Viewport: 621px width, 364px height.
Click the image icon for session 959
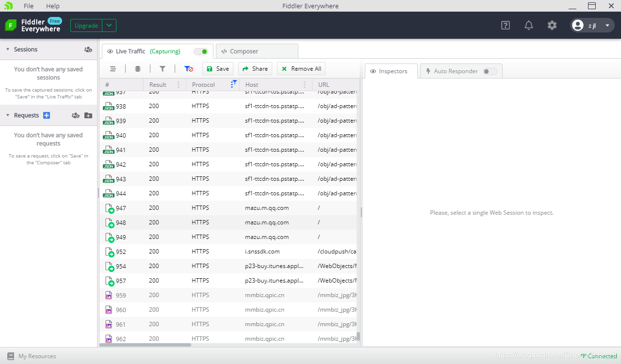[109, 295]
